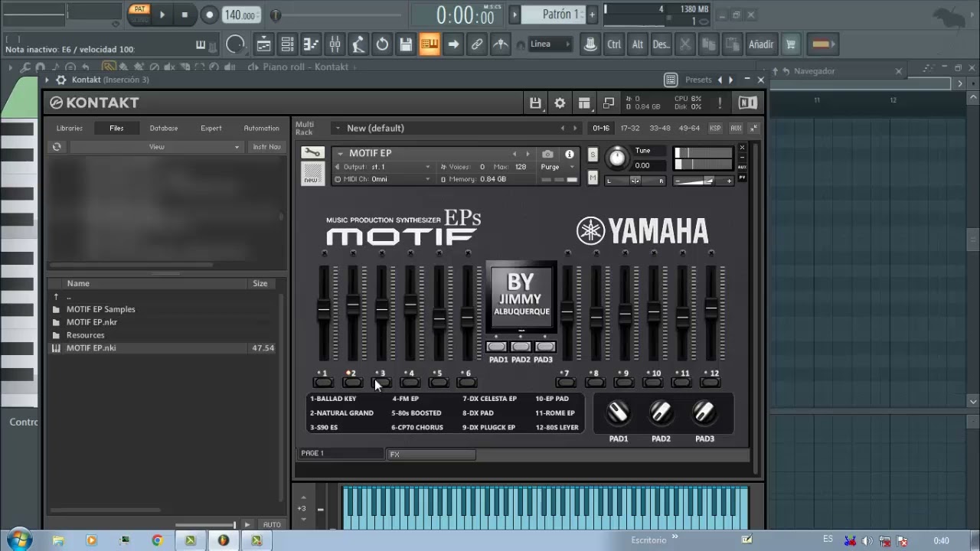Click the link chain icon in FL toolbar
This screenshot has height=551, width=980.
pyautogui.click(x=477, y=44)
